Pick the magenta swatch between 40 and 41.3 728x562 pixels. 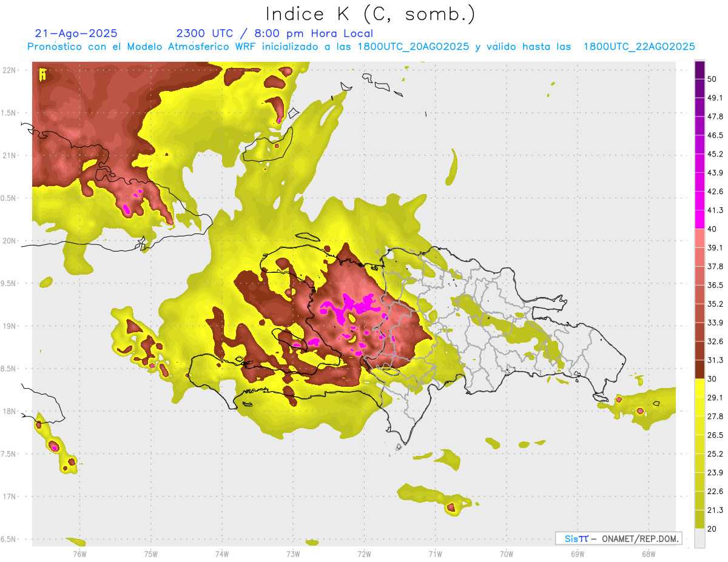(700, 219)
